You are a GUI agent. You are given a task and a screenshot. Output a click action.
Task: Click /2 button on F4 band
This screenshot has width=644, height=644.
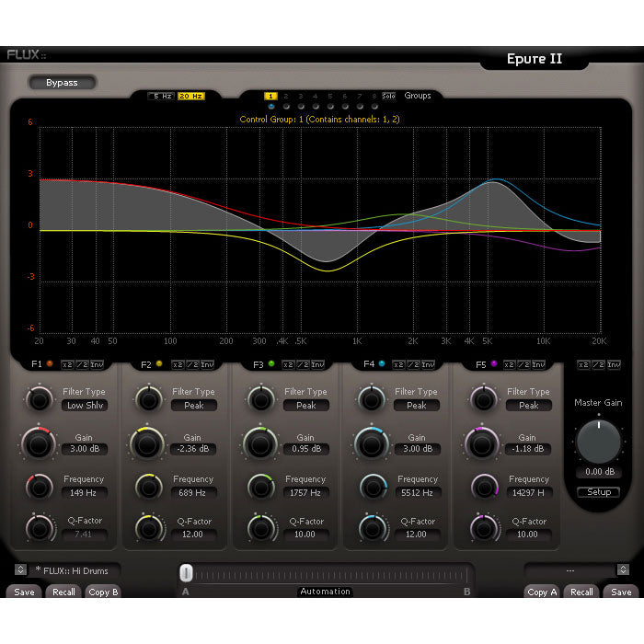pos(413,364)
